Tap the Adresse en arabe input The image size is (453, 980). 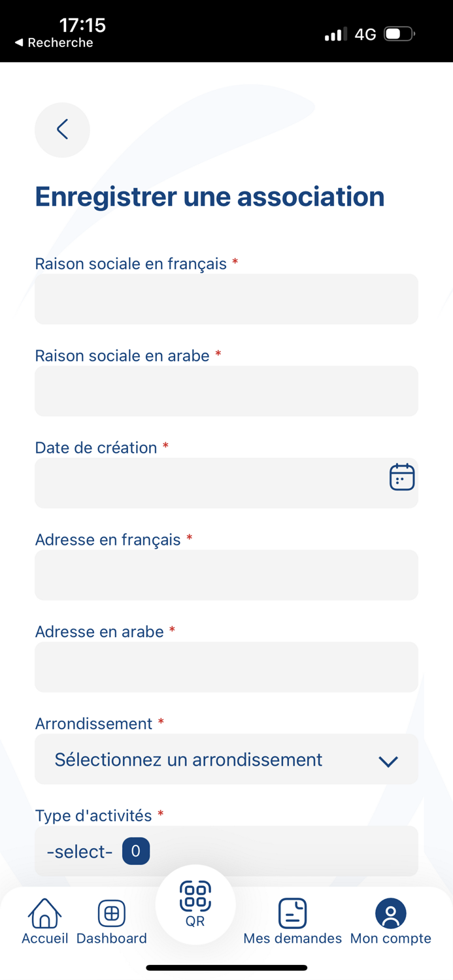226,667
